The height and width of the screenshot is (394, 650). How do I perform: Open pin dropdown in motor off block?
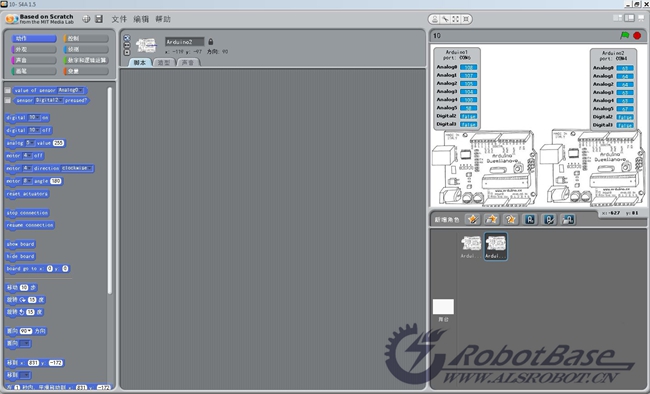point(27,156)
